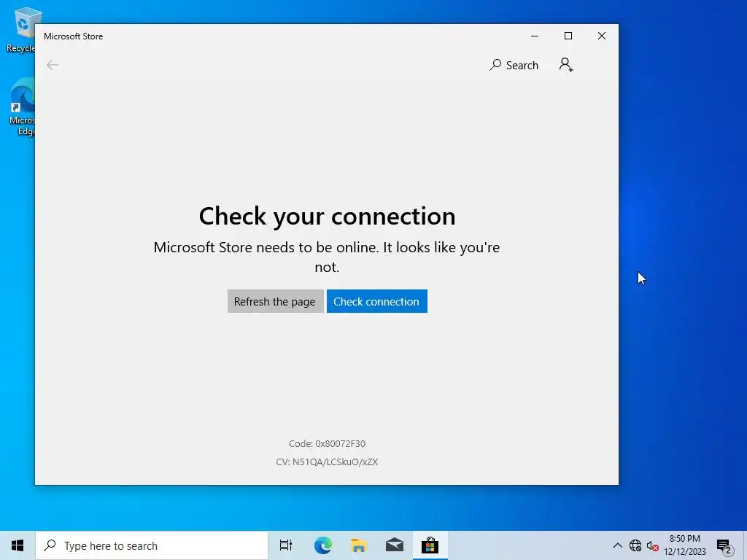Click the Check connection button
Screen dimensions: 747x560
click(377, 301)
